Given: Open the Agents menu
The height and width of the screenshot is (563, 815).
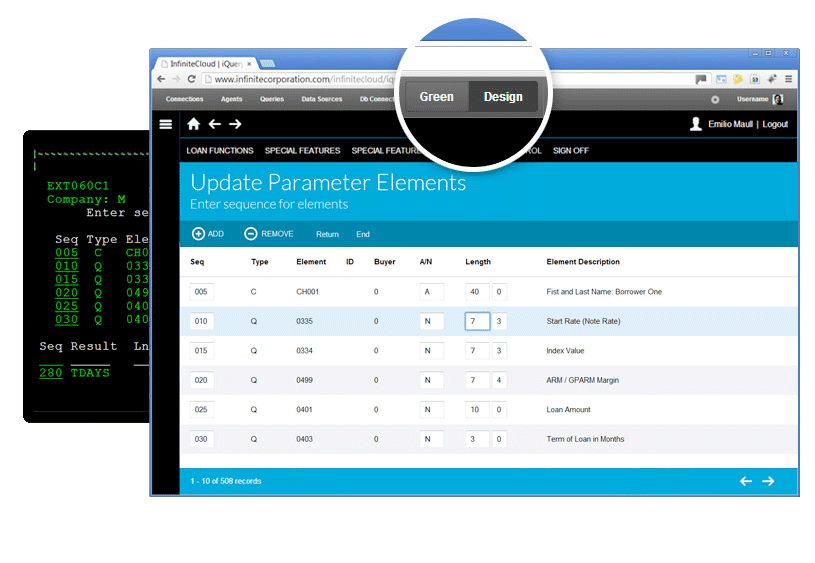Looking at the screenshot, I should (231, 99).
